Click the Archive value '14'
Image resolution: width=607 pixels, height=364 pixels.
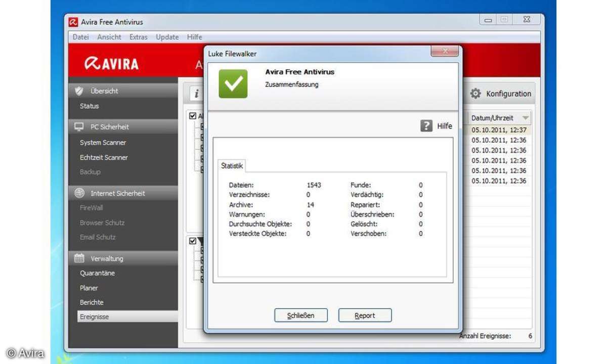(310, 205)
